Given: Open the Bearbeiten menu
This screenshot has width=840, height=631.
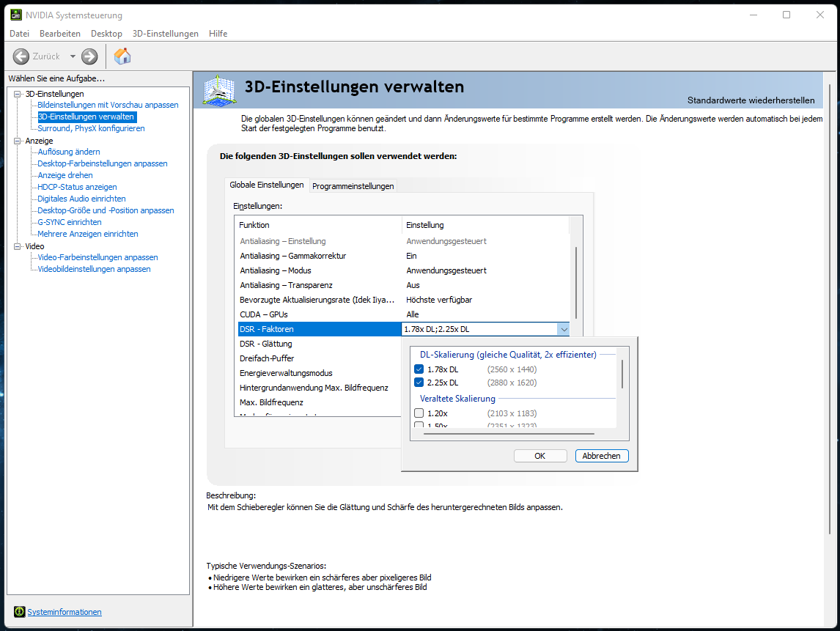Looking at the screenshot, I should click(60, 33).
